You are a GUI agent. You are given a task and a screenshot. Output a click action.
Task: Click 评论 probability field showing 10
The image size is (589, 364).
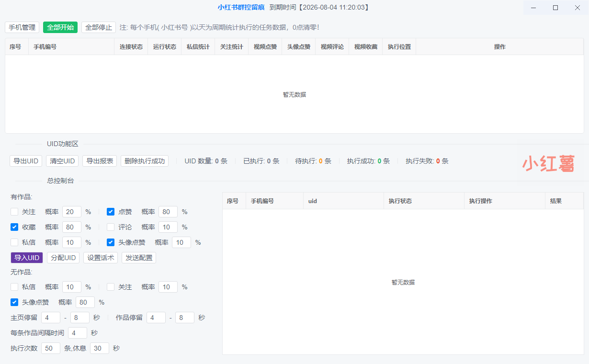(x=168, y=227)
